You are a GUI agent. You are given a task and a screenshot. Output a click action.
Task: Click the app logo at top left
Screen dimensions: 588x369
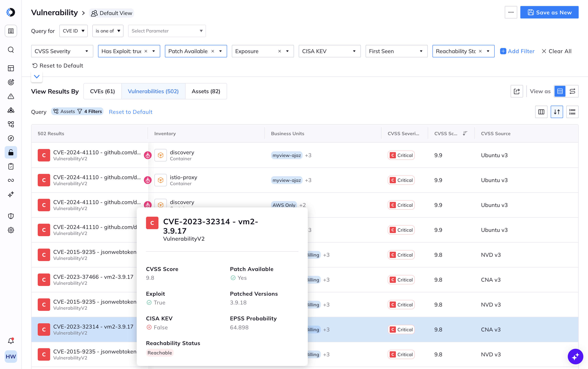pos(10,12)
